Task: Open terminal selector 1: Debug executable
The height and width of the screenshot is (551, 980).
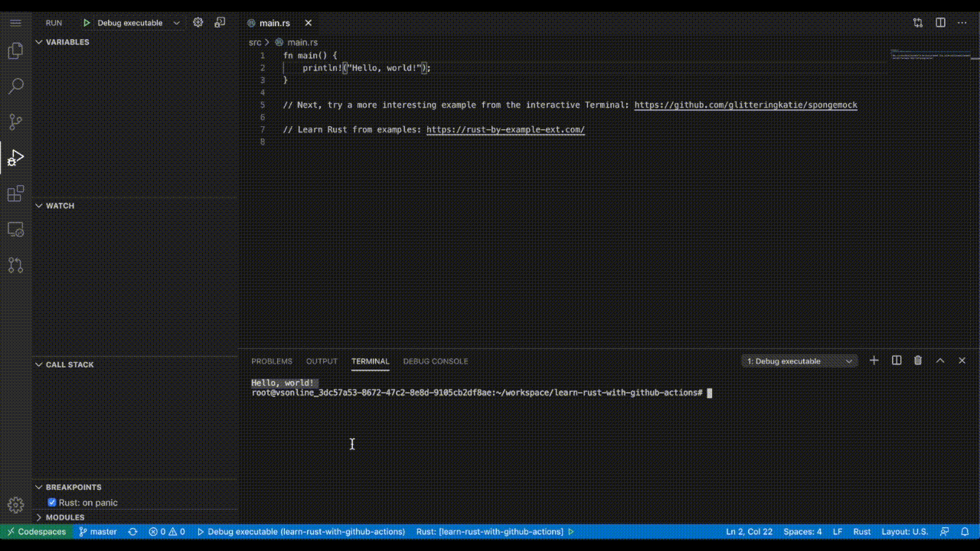Action: coord(799,361)
